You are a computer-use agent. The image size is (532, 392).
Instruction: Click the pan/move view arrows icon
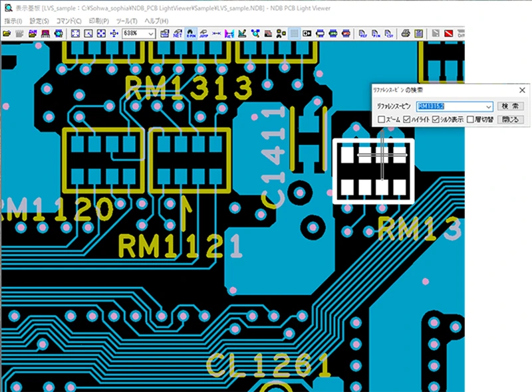[113, 33]
